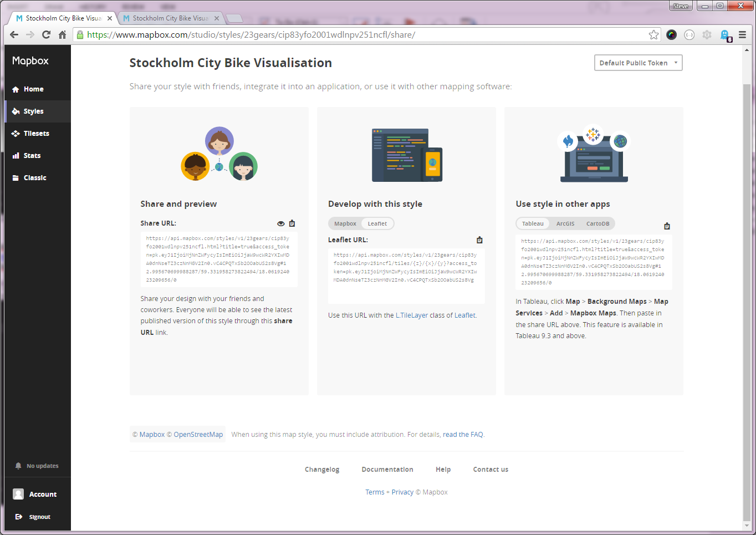This screenshot has width=756, height=535.
Task: Open the OpenStreetMap attribution link
Action: 195,435
